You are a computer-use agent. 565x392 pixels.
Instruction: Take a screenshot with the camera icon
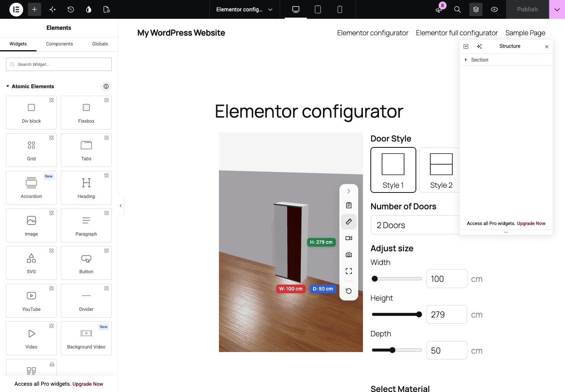pyautogui.click(x=349, y=255)
